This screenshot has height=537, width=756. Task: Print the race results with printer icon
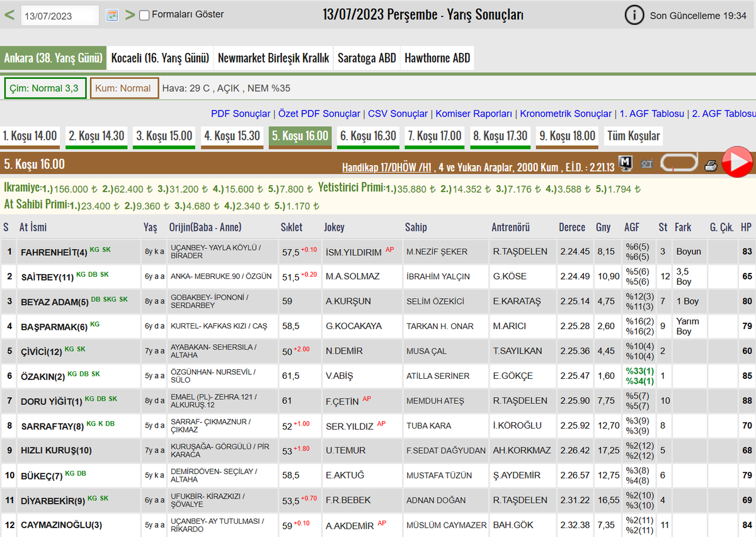(x=711, y=165)
